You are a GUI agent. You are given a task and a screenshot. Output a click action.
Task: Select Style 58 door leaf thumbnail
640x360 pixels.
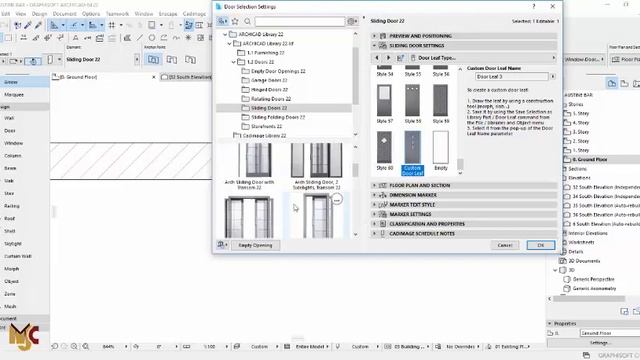pos(413,100)
